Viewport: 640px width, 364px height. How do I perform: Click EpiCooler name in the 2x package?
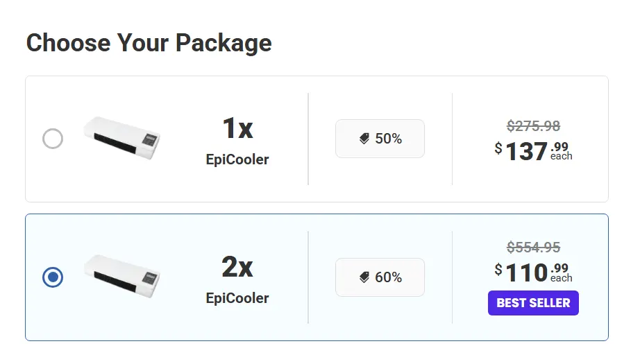coord(237,298)
